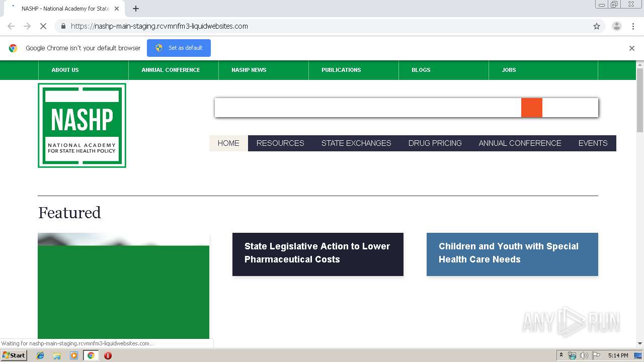The width and height of the screenshot is (644, 362).
Task: Click the Featured heading
Action: tap(69, 213)
